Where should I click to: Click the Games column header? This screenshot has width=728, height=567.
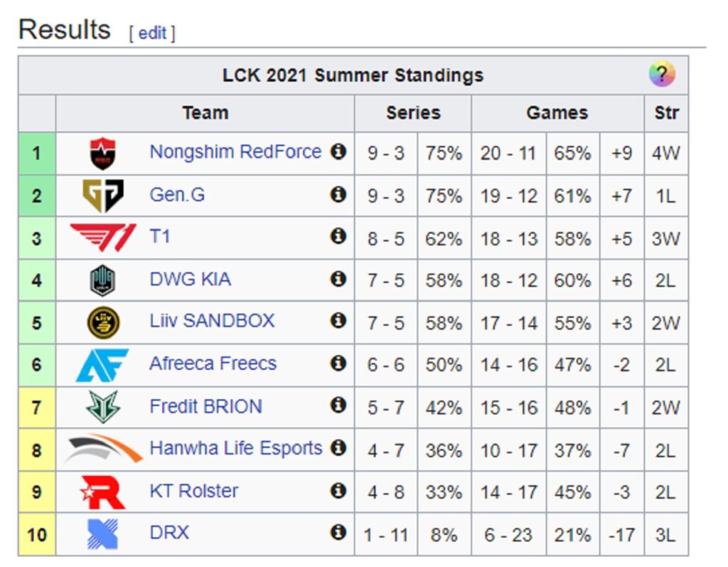coord(557,113)
